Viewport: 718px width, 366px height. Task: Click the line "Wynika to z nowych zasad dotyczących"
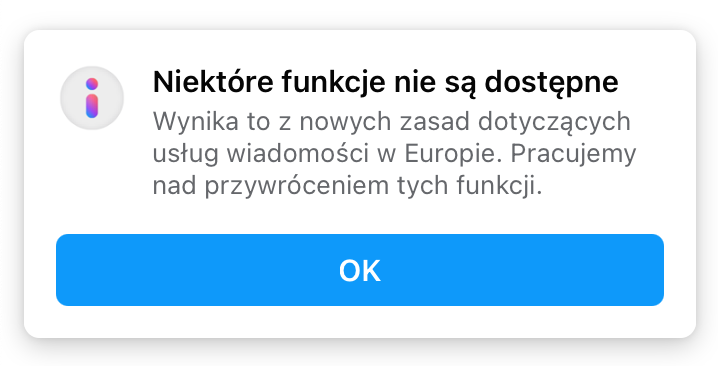[392, 123]
